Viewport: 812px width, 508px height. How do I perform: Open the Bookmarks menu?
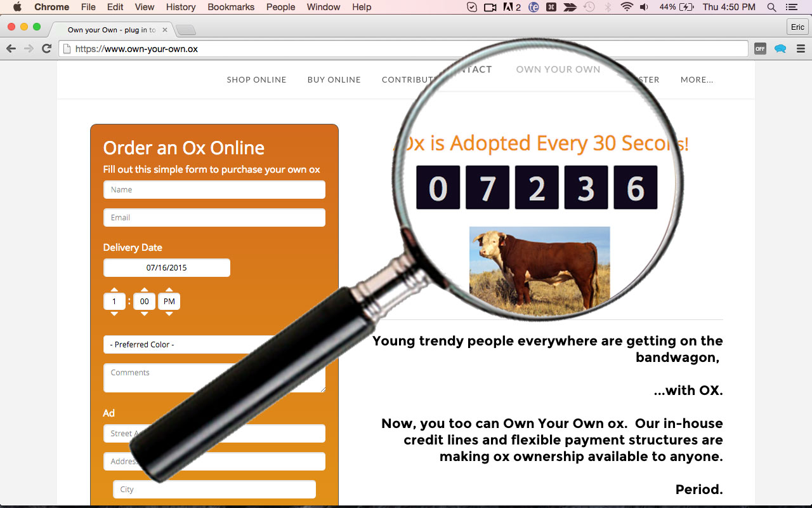(x=231, y=7)
